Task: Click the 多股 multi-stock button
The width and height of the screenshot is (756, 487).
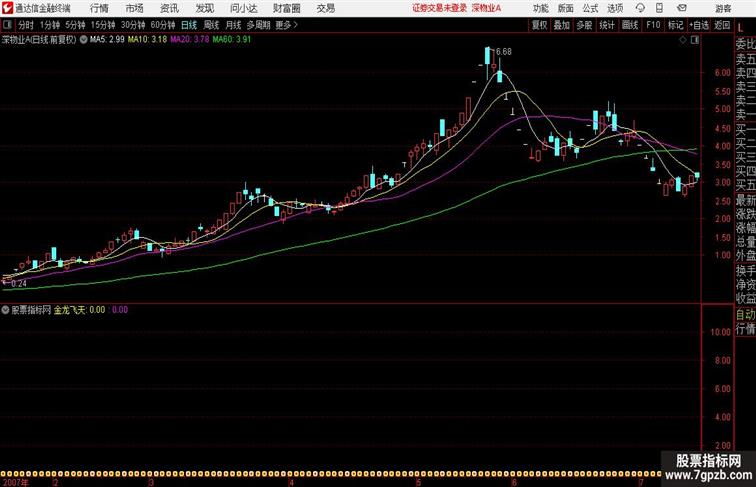Action: click(584, 25)
